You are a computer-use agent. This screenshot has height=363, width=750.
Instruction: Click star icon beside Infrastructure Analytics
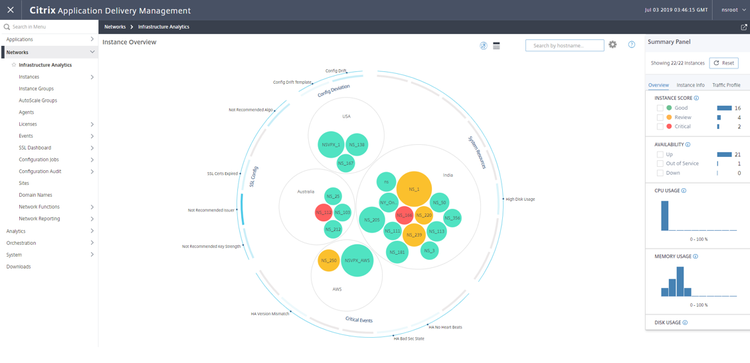pyautogui.click(x=14, y=65)
